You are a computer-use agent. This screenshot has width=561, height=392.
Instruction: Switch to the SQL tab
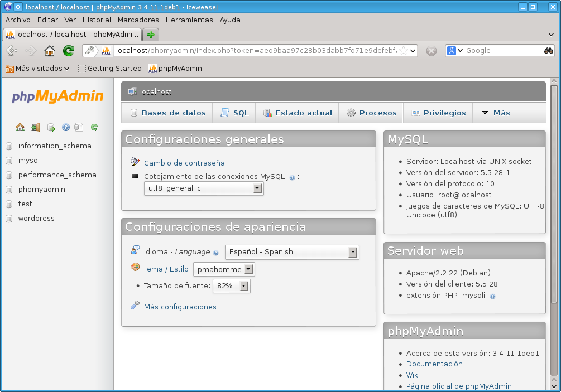(234, 113)
